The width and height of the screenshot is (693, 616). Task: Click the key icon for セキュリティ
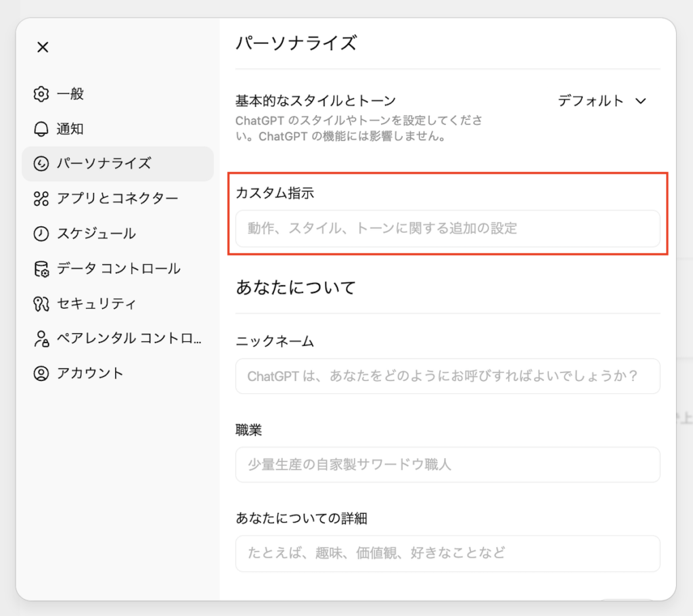coord(41,304)
